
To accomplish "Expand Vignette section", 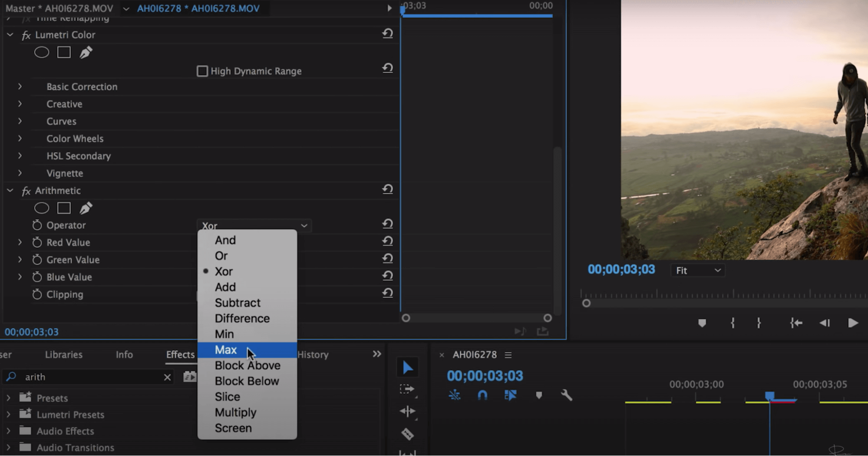I will pyautogui.click(x=20, y=173).
